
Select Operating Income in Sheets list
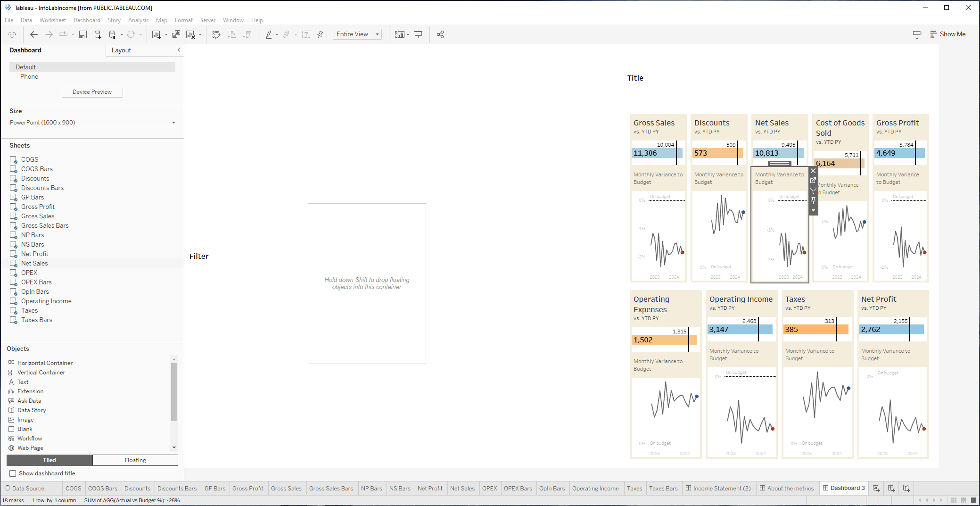tap(46, 301)
